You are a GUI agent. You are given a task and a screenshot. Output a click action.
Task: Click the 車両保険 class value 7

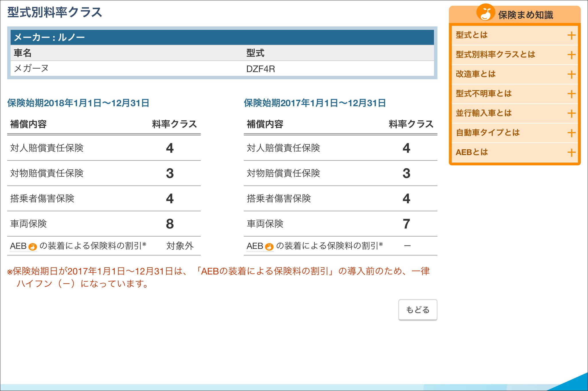click(406, 224)
